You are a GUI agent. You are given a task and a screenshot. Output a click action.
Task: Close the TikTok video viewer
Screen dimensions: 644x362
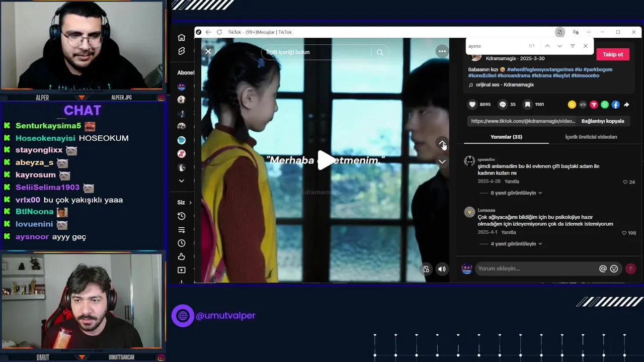point(208,51)
